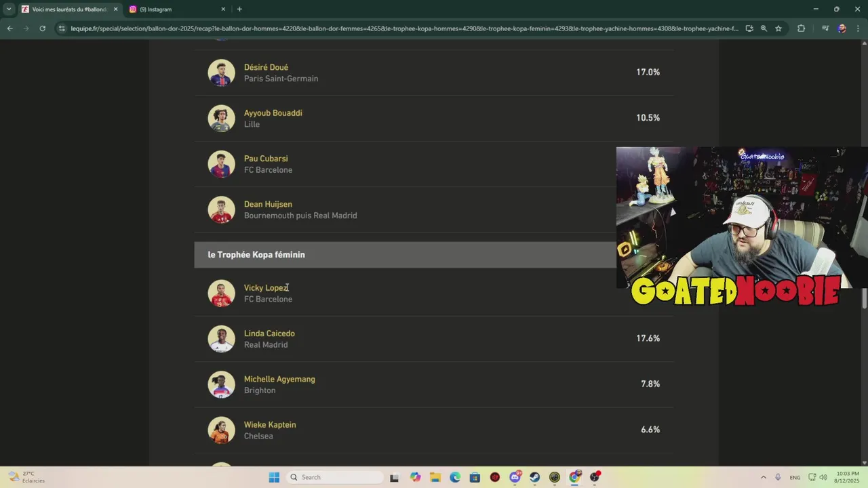
Task: Open the clock showing 10:03 PM
Action: 848,477
